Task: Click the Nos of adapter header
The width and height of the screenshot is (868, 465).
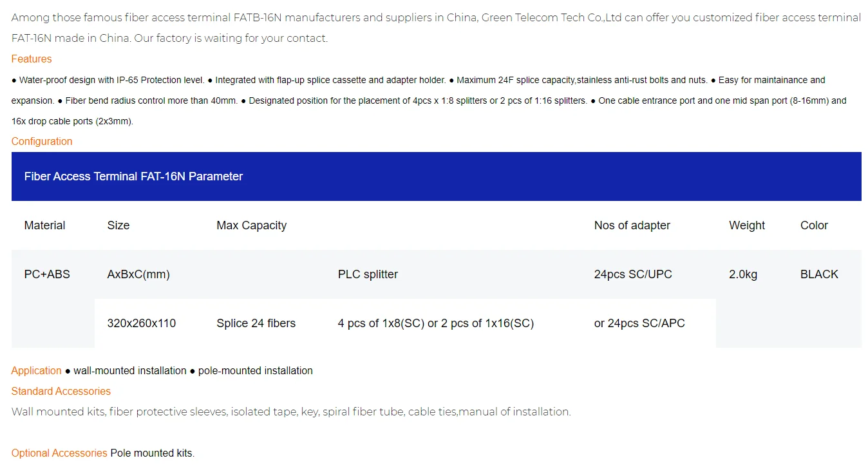Action: 632,225
